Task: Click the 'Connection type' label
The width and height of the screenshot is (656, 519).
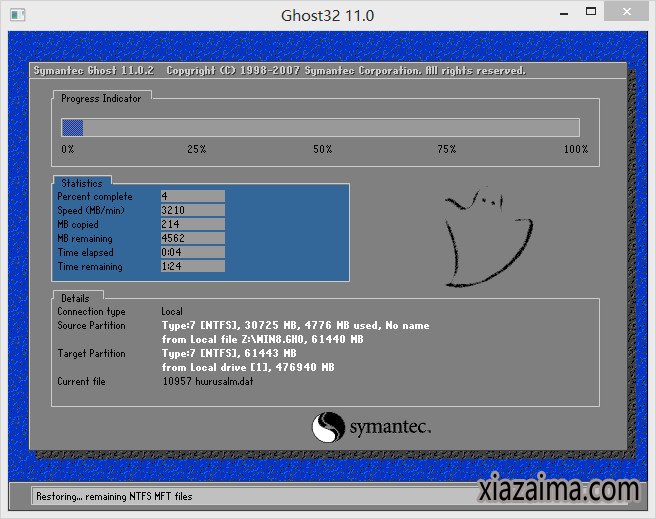Action: point(91,312)
